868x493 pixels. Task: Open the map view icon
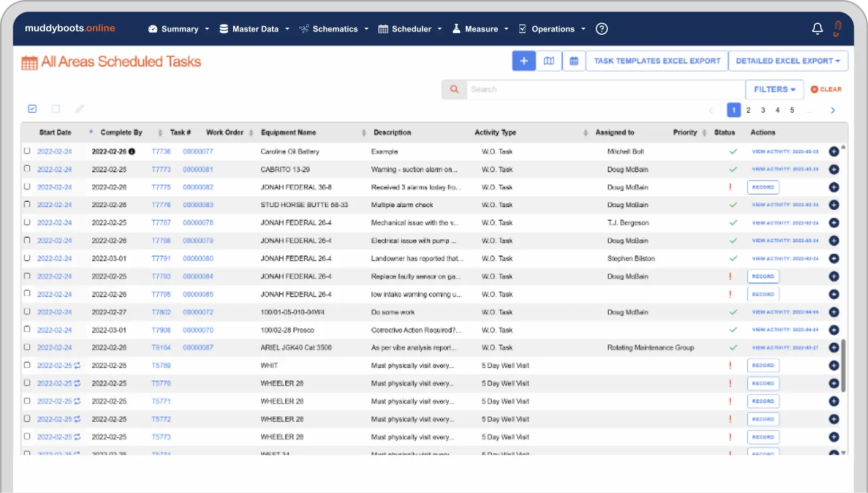tap(549, 61)
